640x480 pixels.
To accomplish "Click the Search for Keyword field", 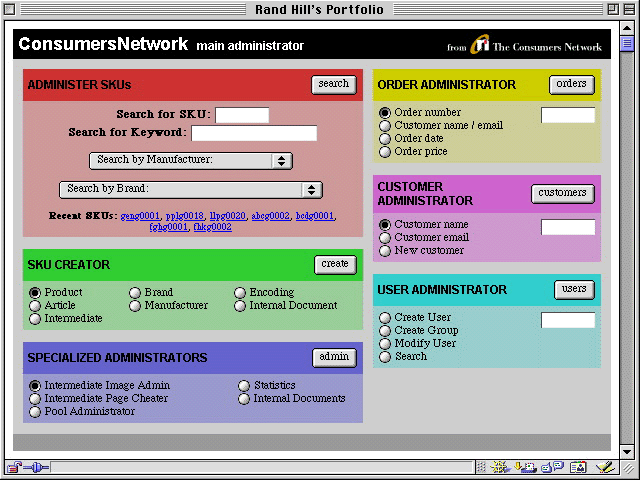I will [x=254, y=133].
